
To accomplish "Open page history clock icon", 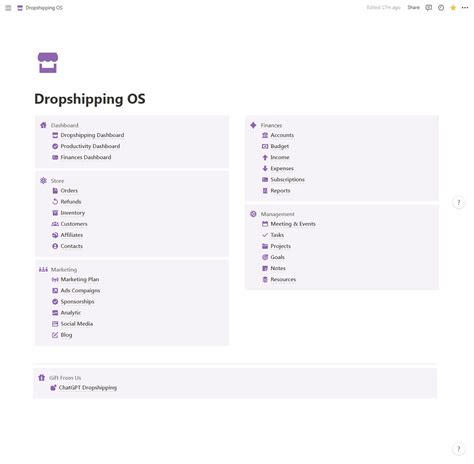I will [441, 8].
